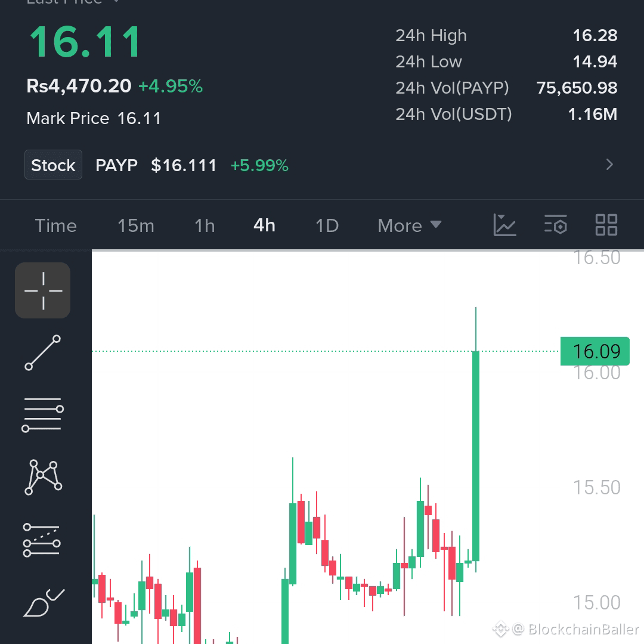Tap the 24h High value 16.28
The width and height of the screenshot is (644, 644).
click(595, 35)
